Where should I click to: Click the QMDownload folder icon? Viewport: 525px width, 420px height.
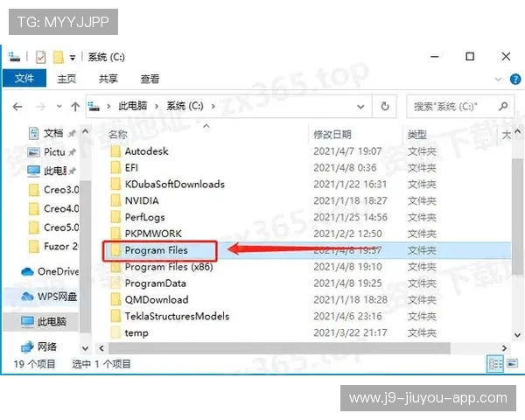[115, 299]
